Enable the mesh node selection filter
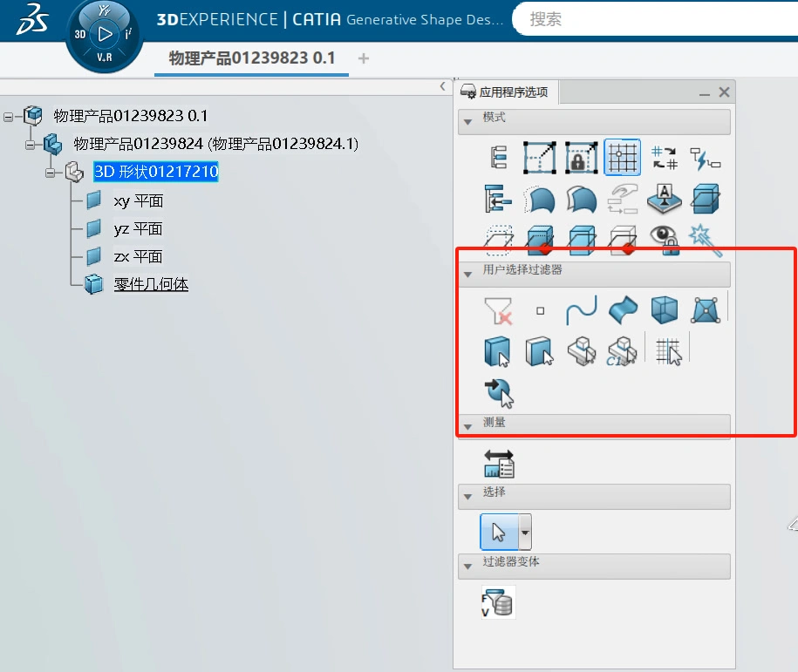The width and height of the screenshot is (798, 672). [x=706, y=310]
